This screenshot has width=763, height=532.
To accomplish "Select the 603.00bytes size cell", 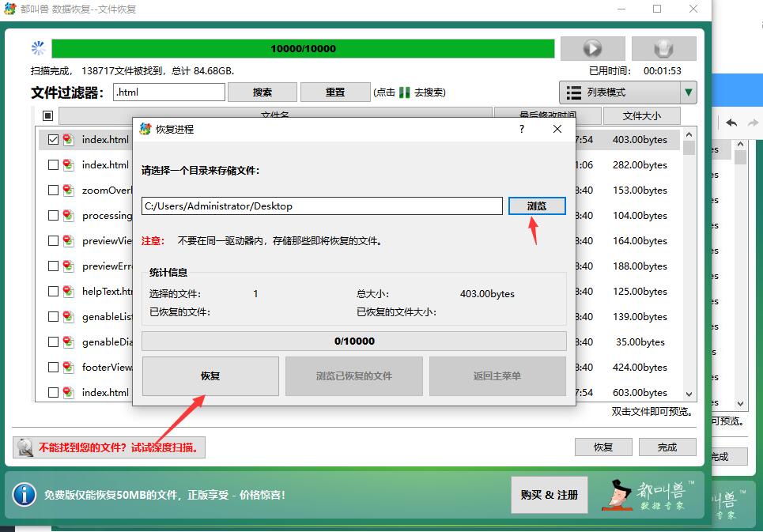I will (x=640, y=392).
